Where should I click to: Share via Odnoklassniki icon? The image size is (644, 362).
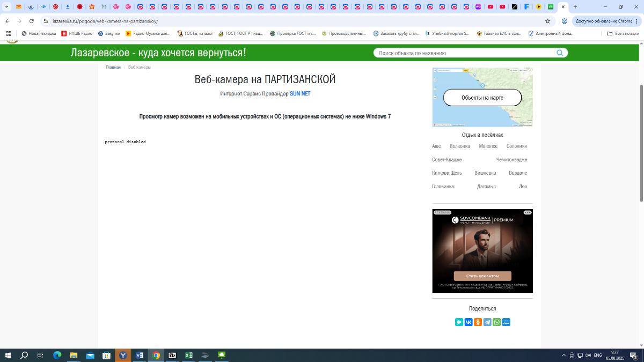(x=478, y=322)
